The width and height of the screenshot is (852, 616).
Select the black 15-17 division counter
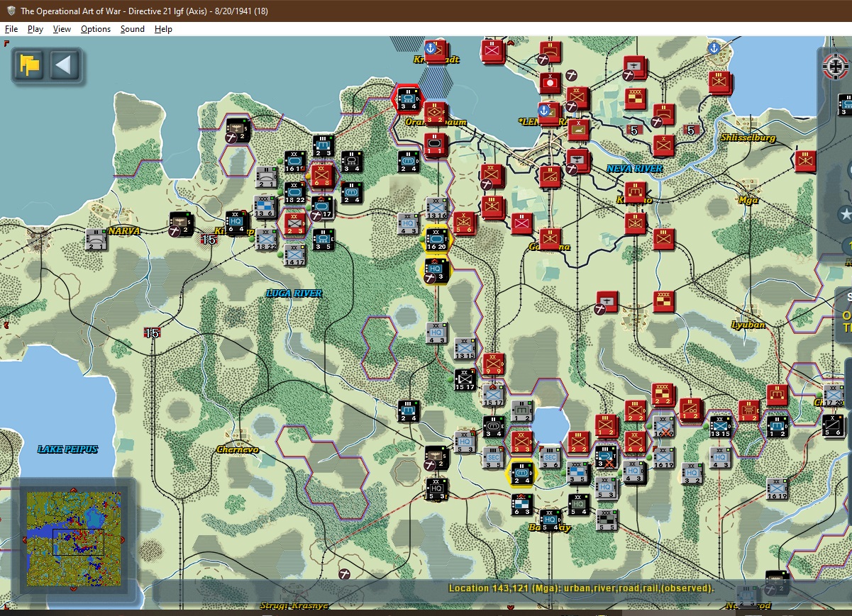pos(464,380)
